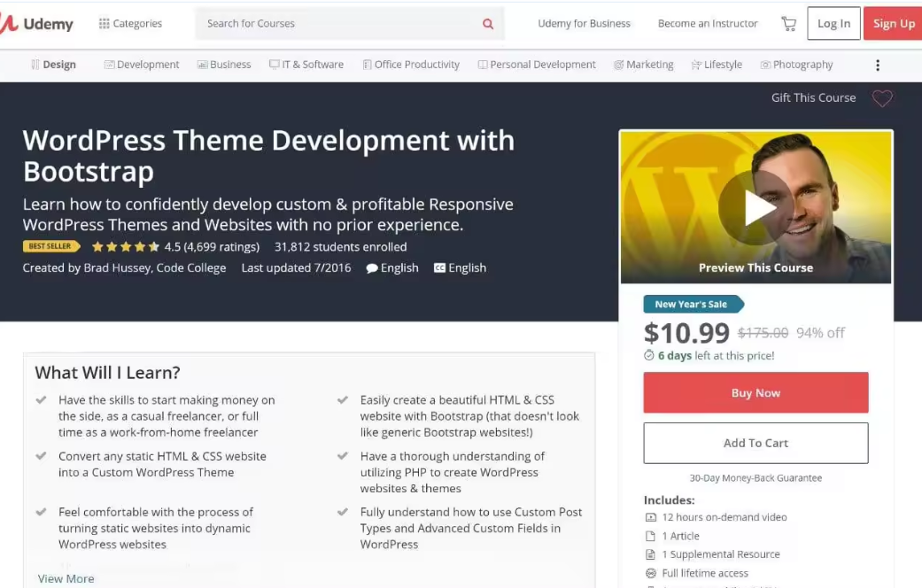Click the struck-through $175.00 price
The image size is (922, 588).
[763, 333]
